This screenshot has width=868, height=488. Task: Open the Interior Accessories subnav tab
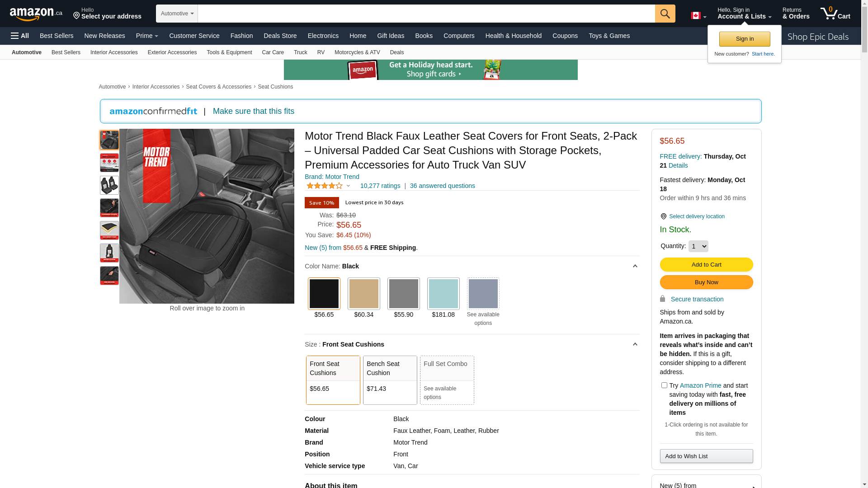pos(114,52)
